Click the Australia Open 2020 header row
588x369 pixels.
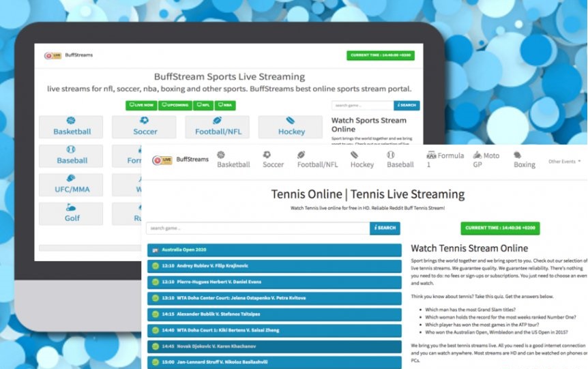[x=274, y=250]
